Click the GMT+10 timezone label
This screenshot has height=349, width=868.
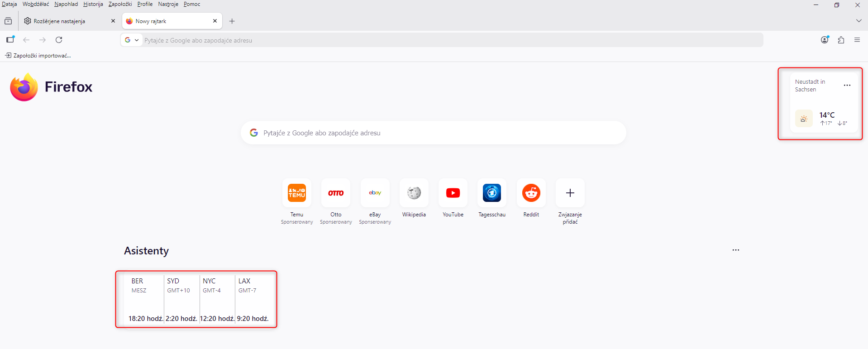click(x=178, y=291)
